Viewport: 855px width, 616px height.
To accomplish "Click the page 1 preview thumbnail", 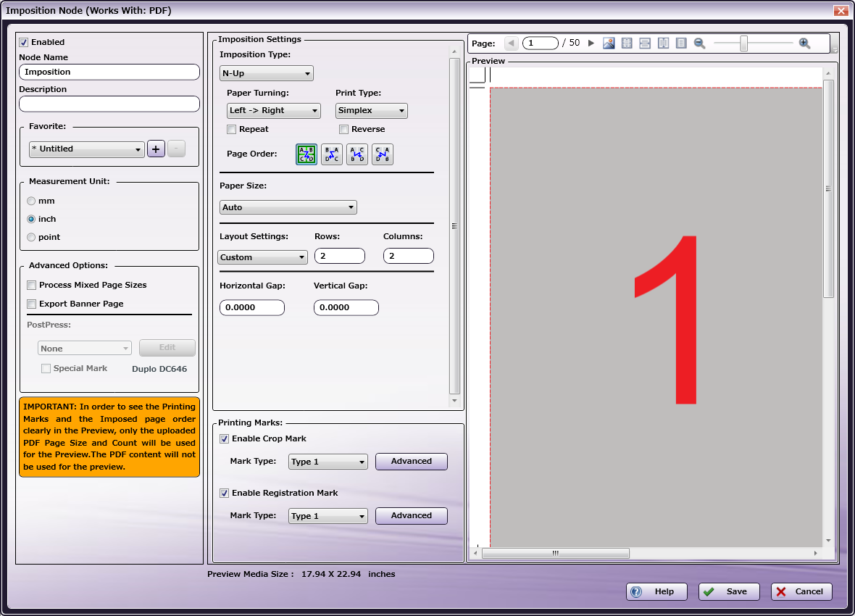I will 656,317.
